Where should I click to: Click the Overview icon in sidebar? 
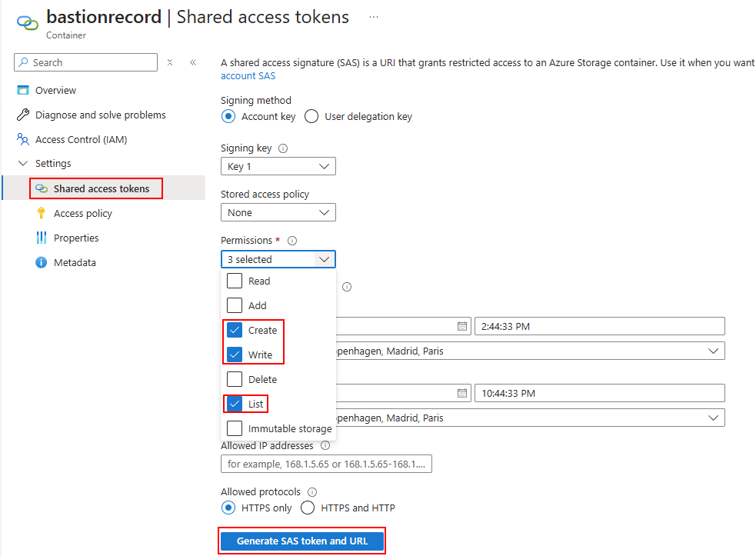click(x=22, y=90)
